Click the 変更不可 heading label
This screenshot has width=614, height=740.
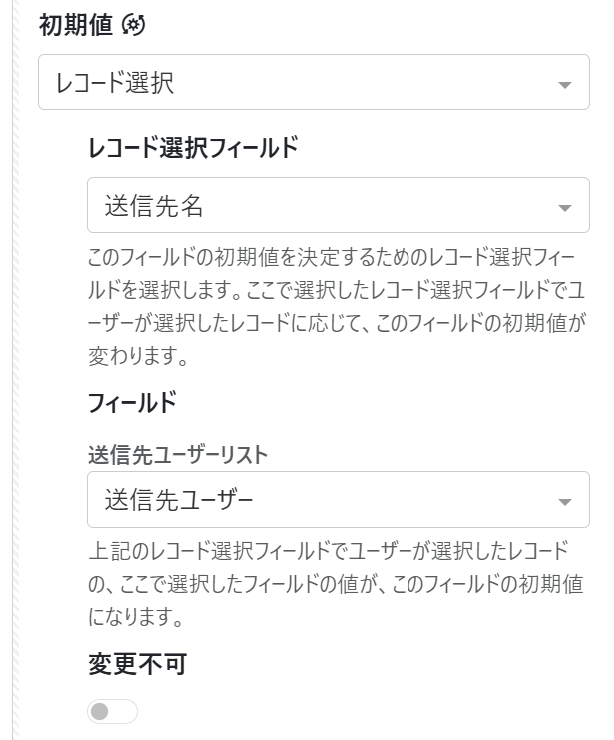point(137,663)
